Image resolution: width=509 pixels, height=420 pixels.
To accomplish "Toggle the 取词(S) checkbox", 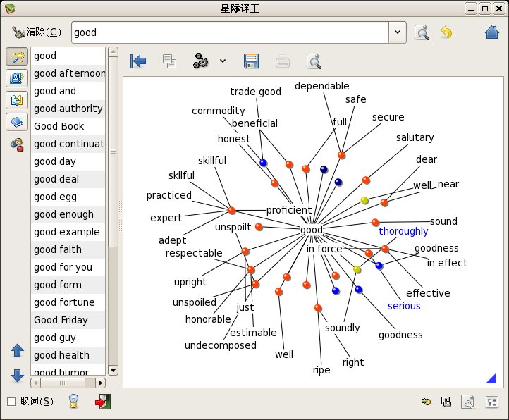I will [11, 402].
